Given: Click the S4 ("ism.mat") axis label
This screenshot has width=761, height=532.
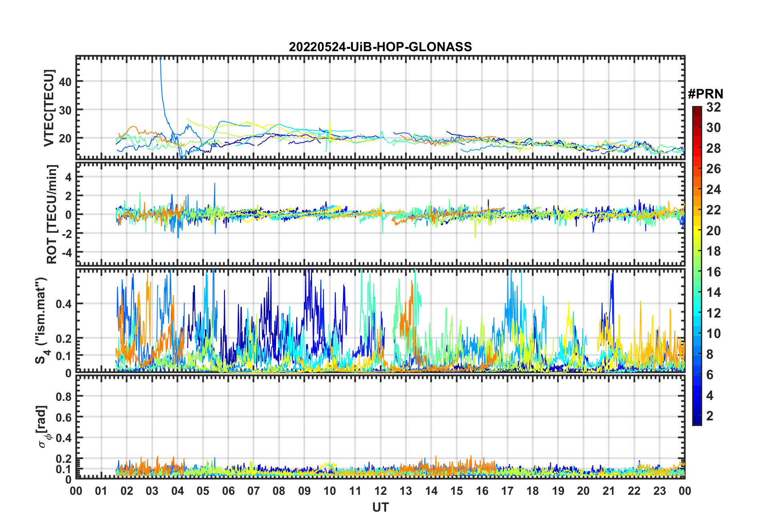Looking at the screenshot, I should [42, 321].
